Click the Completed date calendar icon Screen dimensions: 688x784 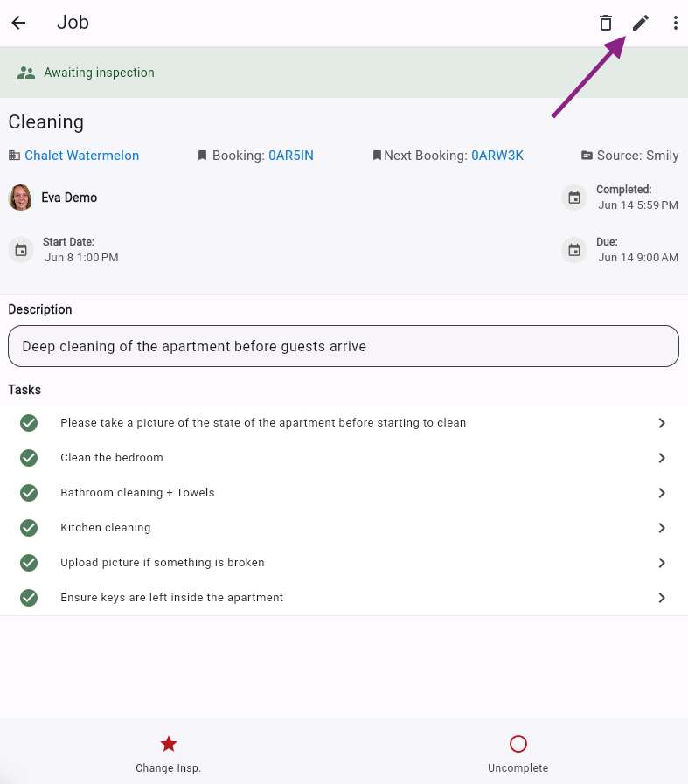point(574,198)
